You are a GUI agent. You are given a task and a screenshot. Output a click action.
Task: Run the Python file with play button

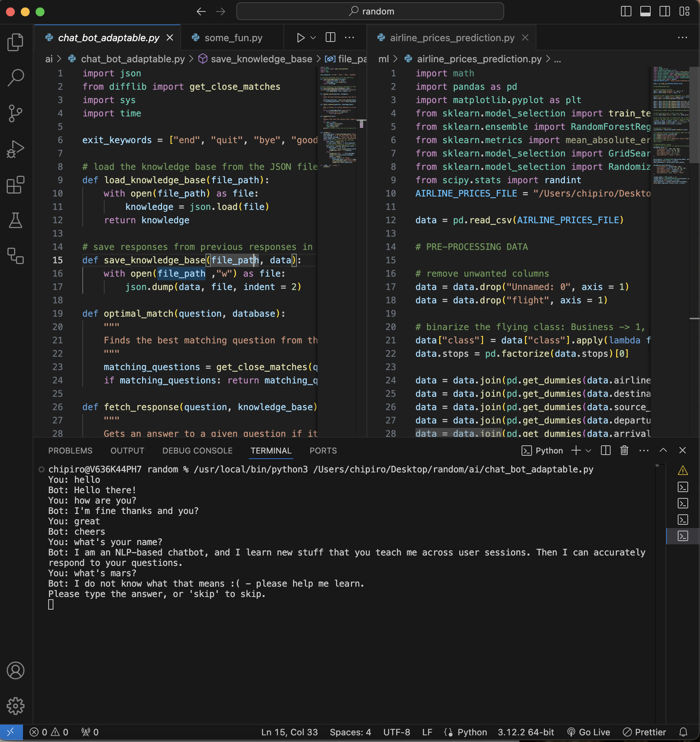click(x=300, y=38)
